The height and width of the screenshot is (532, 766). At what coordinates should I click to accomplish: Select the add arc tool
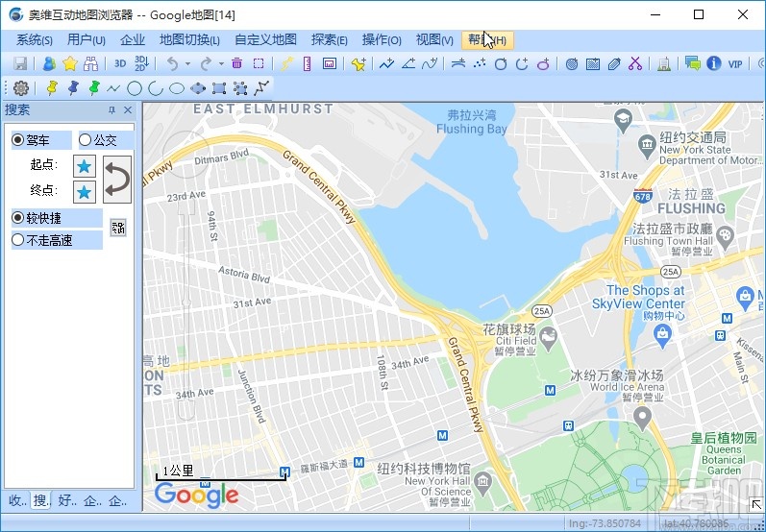(522, 63)
